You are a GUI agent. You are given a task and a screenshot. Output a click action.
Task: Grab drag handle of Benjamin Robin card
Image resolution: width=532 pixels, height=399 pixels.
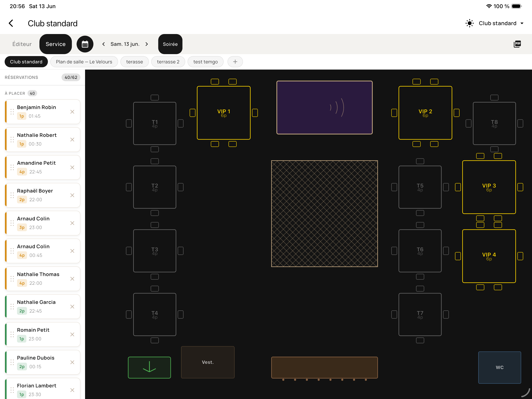click(12, 112)
